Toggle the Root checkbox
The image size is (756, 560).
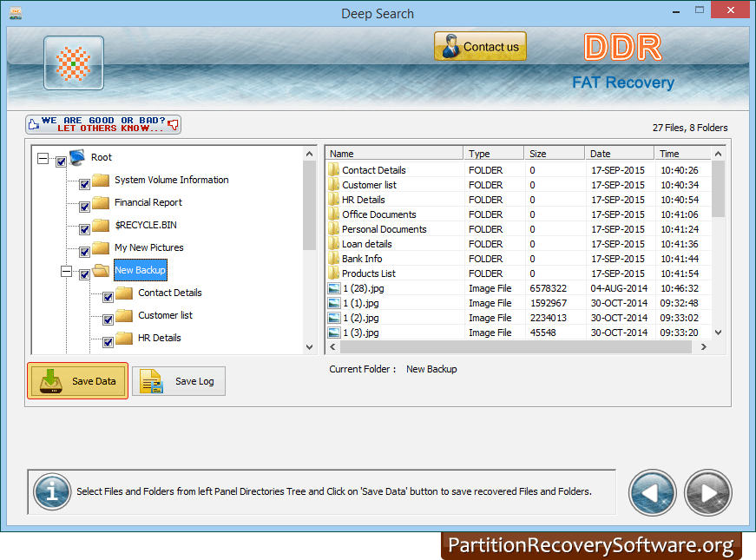pos(61,161)
